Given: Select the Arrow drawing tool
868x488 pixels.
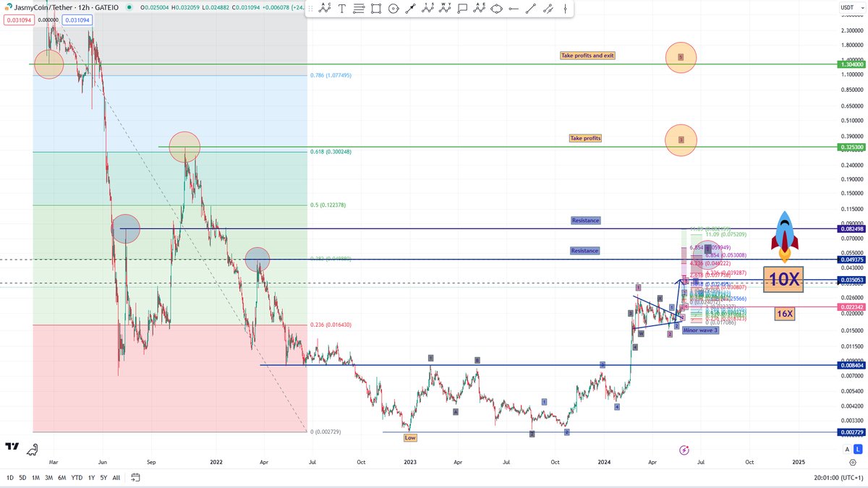Looking at the screenshot, I should pos(410,9).
